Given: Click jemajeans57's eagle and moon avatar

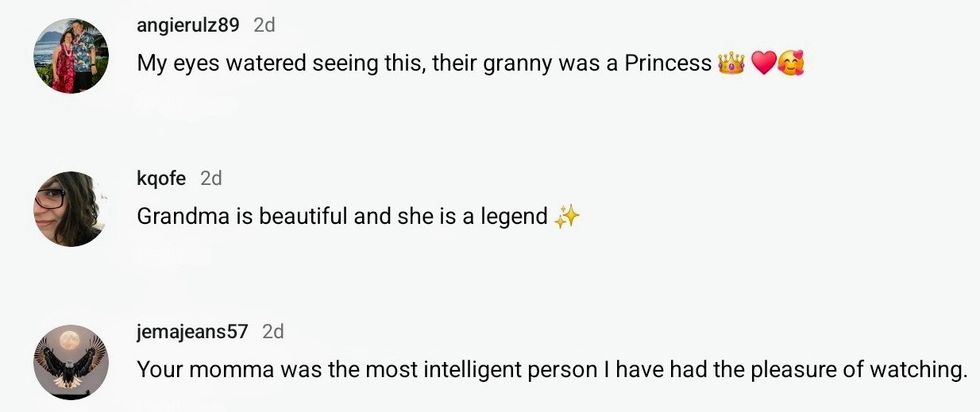Looking at the screenshot, I should tap(70, 361).
